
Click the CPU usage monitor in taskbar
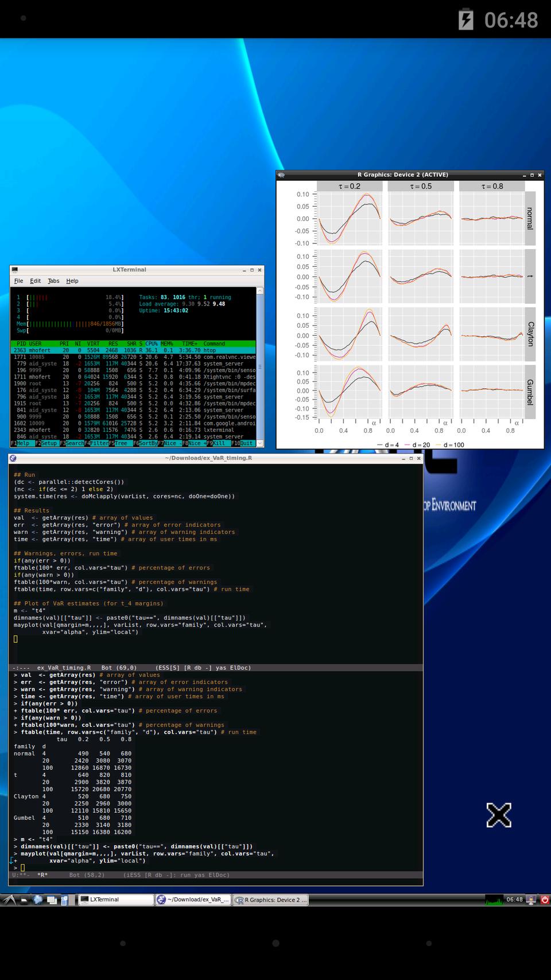(494, 900)
